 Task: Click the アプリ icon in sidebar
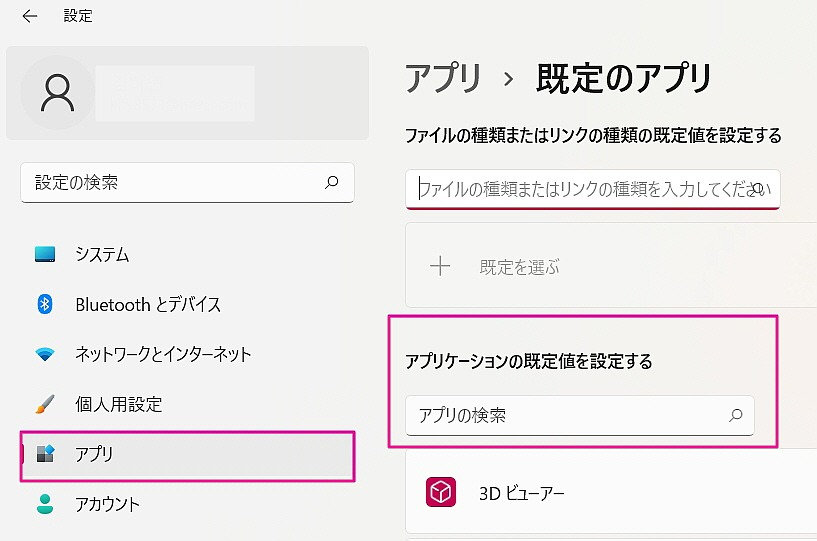click(45, 454)
